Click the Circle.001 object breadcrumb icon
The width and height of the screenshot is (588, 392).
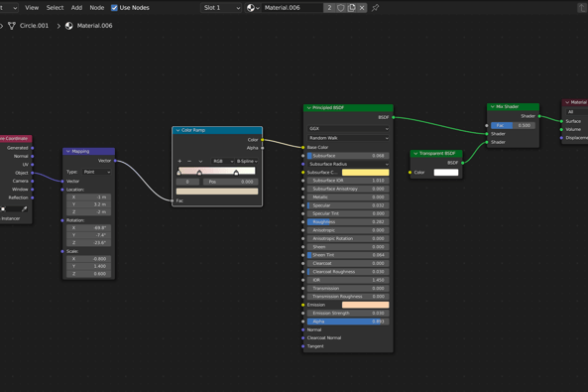(x=12, y=26)
